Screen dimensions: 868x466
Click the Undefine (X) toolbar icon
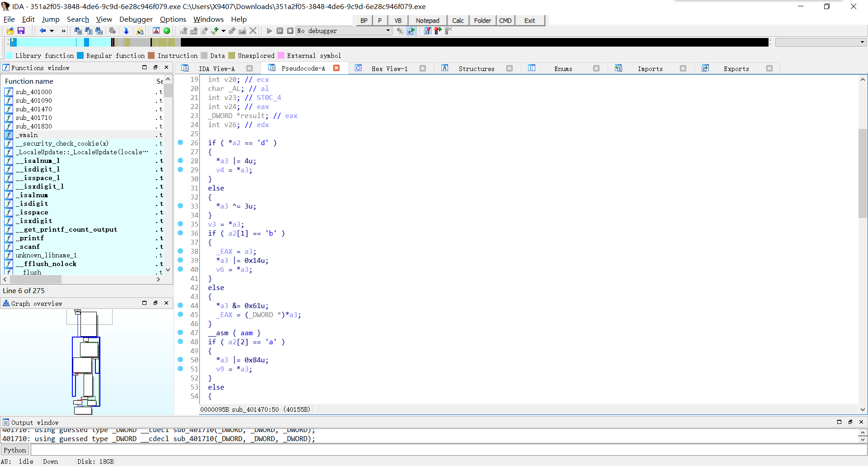[253, 31]
